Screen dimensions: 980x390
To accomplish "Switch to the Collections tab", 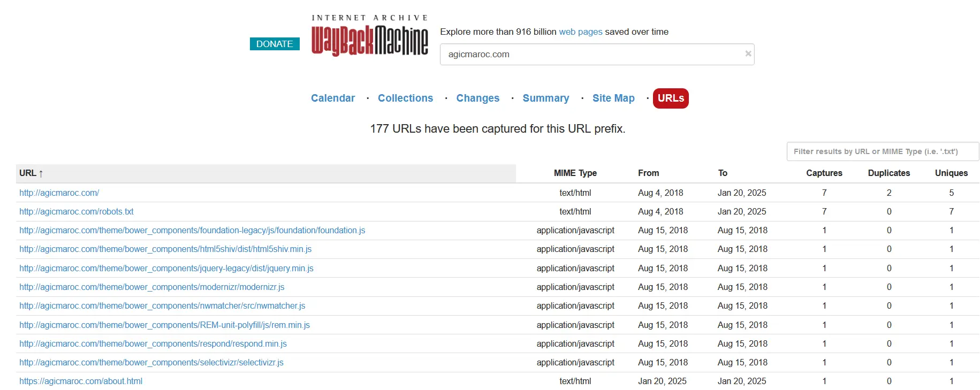I will click(405, 98).
